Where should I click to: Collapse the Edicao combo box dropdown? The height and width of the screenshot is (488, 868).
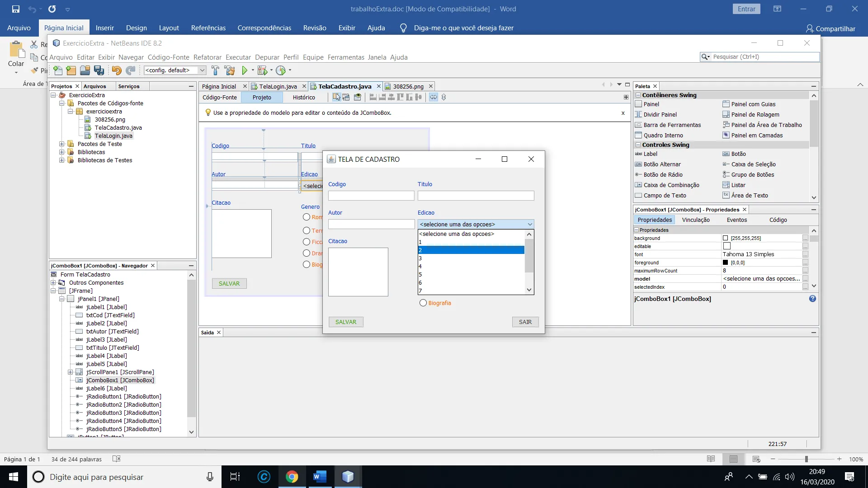point(530,224)
